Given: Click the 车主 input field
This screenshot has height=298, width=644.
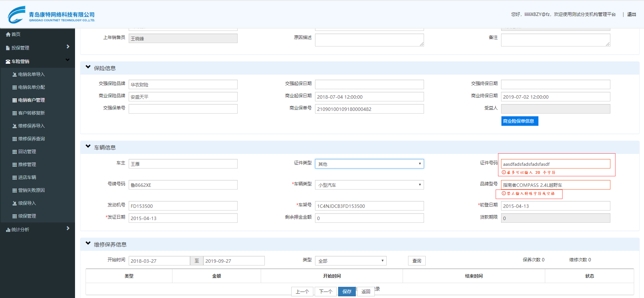Looking at the screenshot, I should [183, 164].
